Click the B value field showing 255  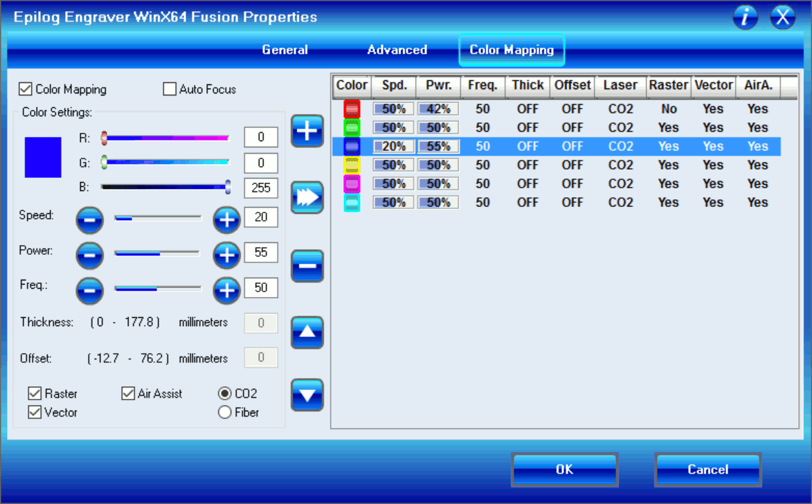click(261, 188)
